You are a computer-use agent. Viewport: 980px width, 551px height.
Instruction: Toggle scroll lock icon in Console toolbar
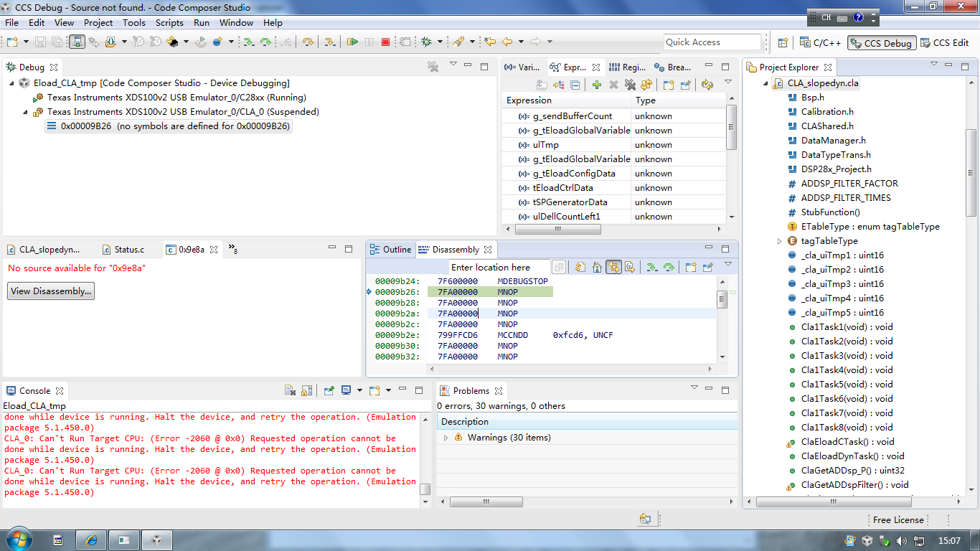click(306, 391)
